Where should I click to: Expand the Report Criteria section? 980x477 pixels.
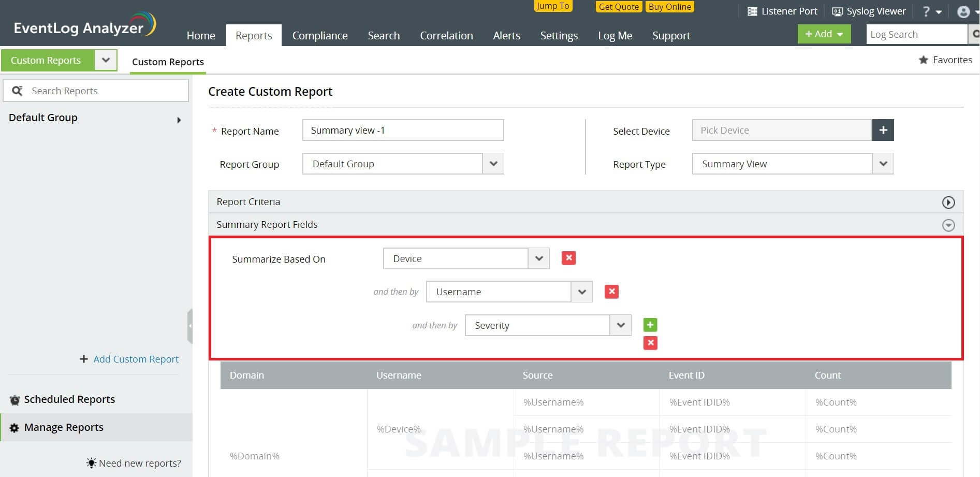click(x=948, y=203)
